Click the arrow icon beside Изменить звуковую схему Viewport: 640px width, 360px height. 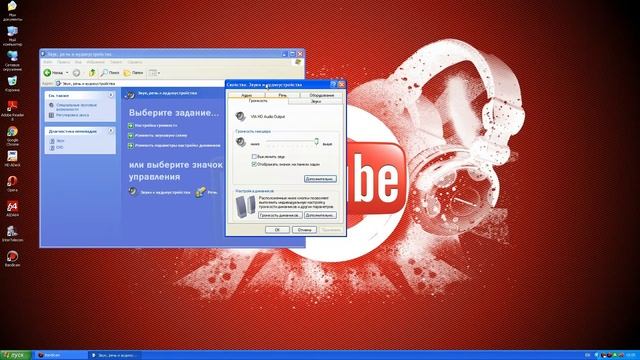pos(131,136)
